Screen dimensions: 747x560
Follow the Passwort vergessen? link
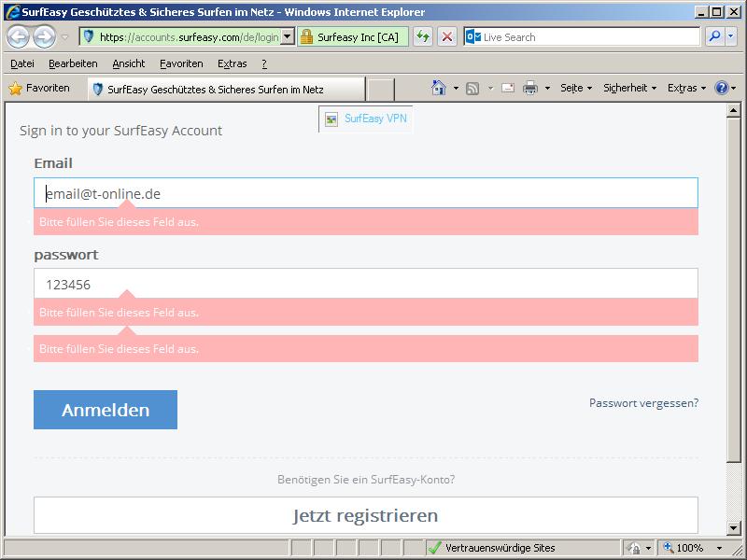(x=643, y=403)
